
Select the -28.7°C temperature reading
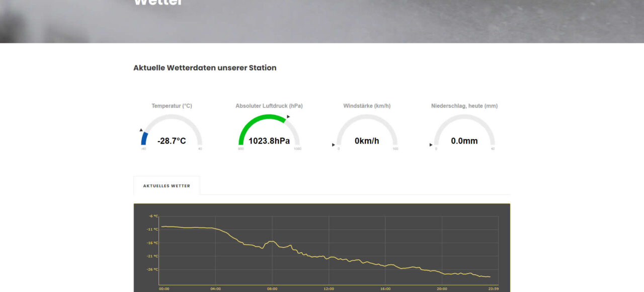[x=172, y=141]
